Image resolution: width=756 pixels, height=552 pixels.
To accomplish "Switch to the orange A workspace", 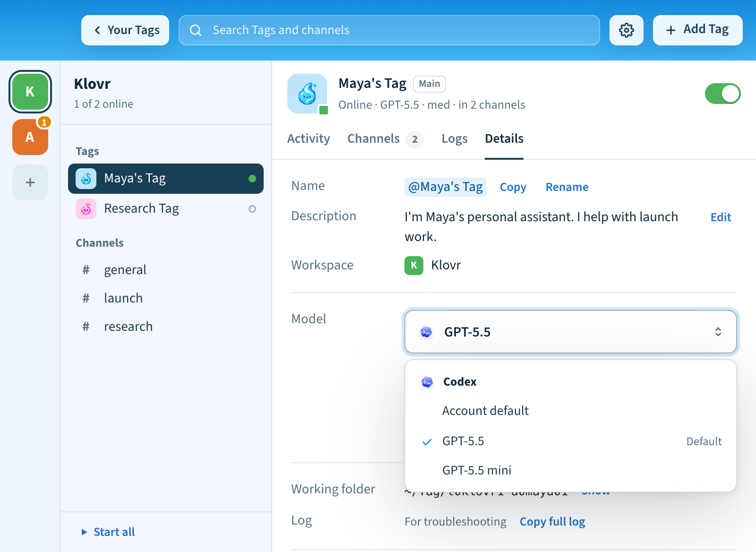I will tap(30, 137).
